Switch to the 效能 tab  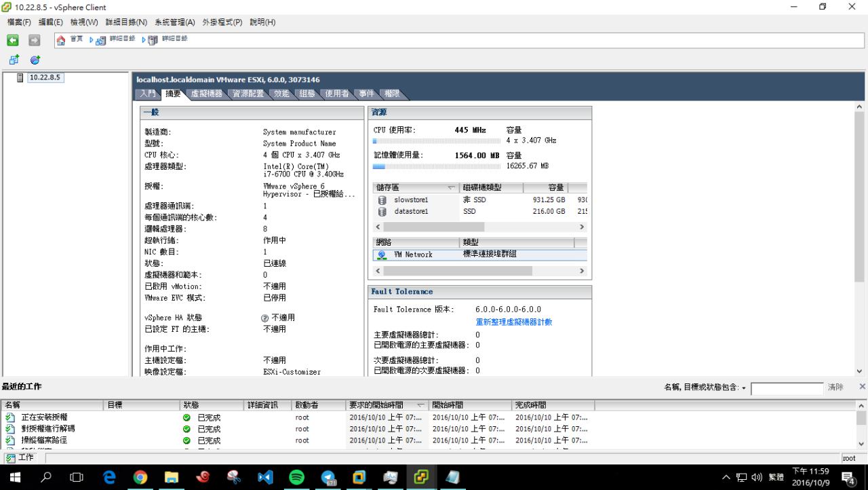281,94
